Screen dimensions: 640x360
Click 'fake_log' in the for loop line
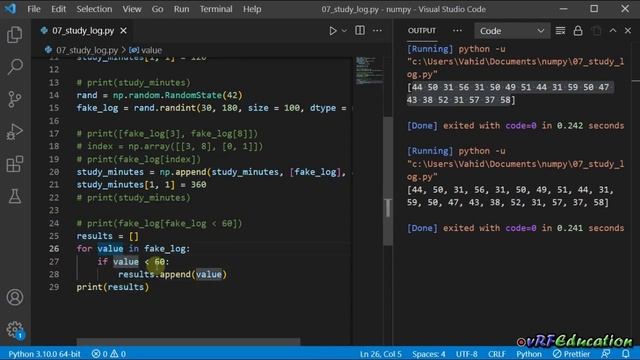point(164,249)
